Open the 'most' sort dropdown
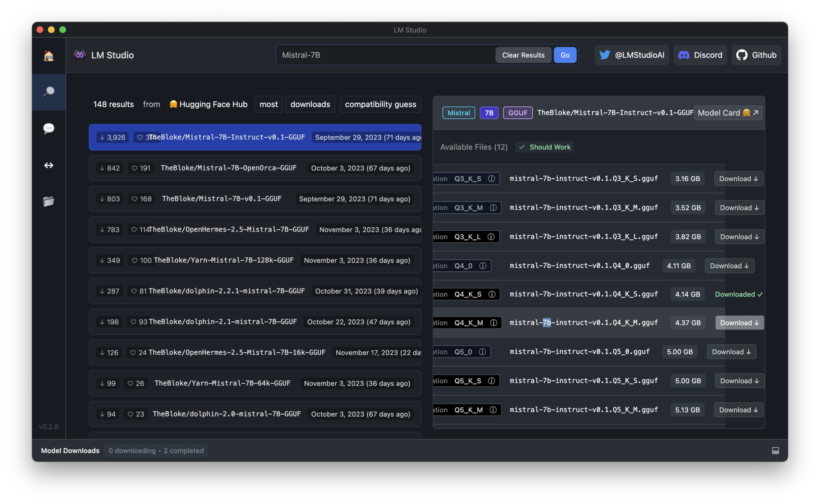Viewport: 820px width, 504px height. tap(269, 104)
